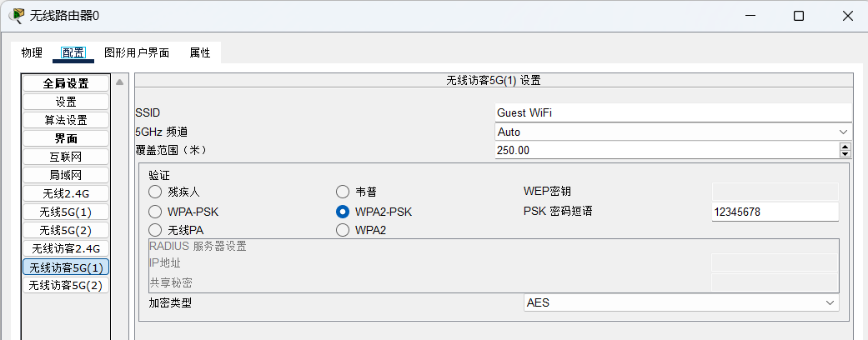Click the SSID field showing Guest WiFi
Screen dimensions: 868x340
[673, 112]
